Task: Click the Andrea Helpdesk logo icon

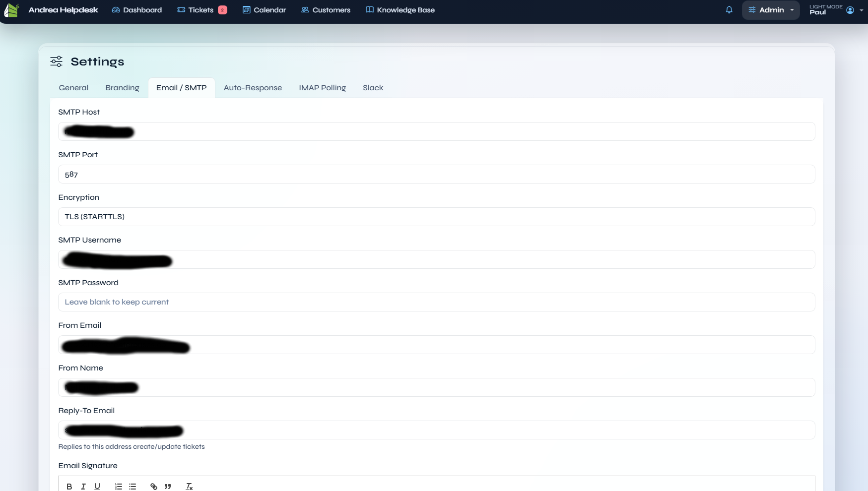Action: pyautogui.click(x=11, y=10)
